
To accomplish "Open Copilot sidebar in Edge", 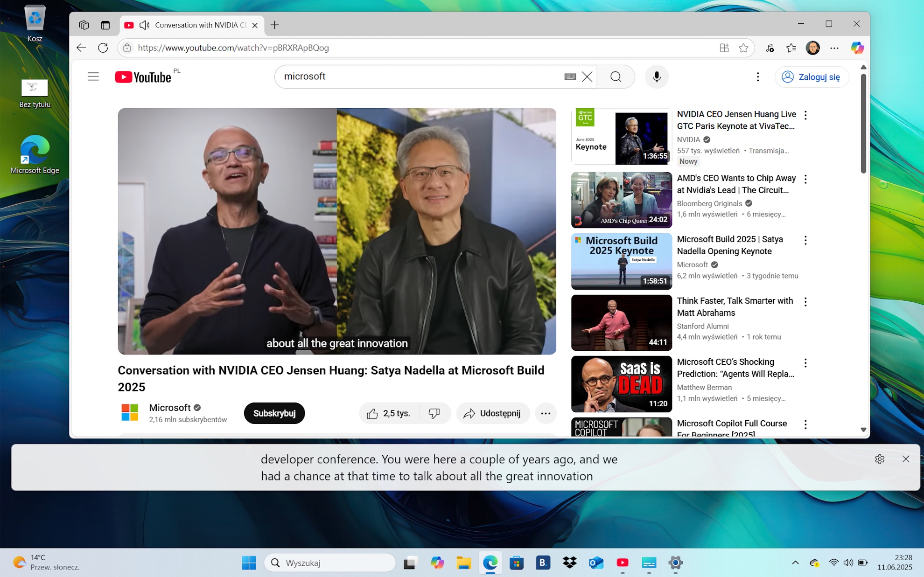I will tap(857, 48).
